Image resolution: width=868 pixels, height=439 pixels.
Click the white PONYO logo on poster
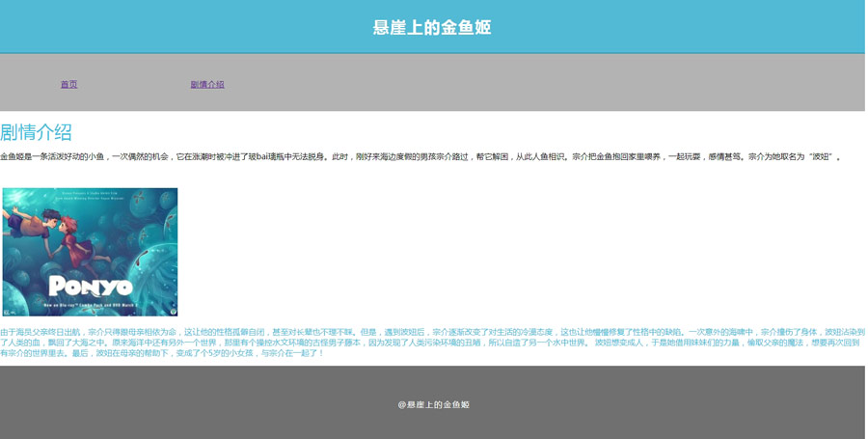pos(90,287)
